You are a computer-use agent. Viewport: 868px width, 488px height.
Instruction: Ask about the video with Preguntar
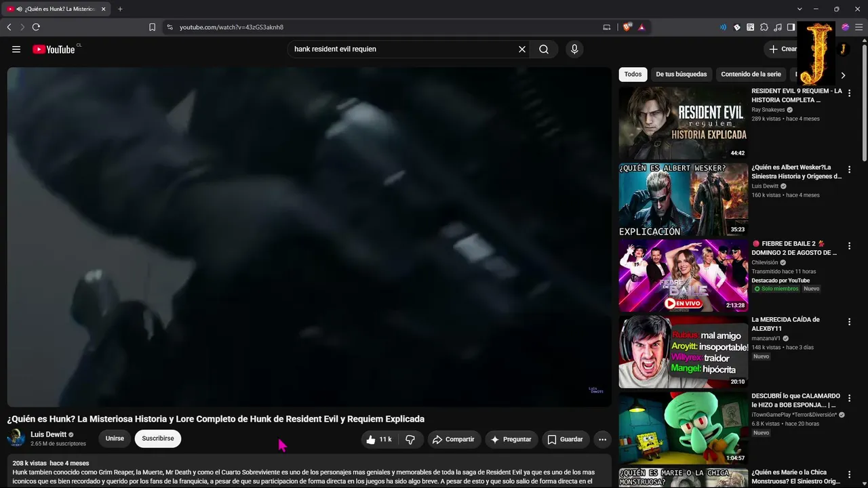click(511, 439)
